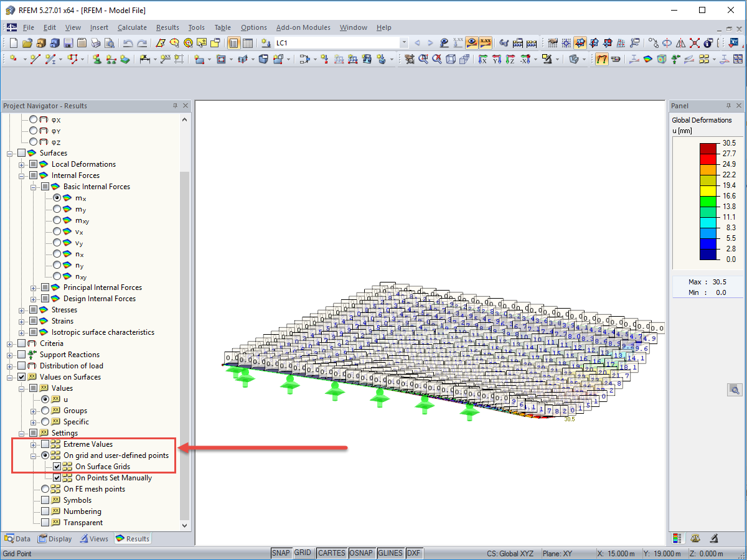Toggle the DXF status bar button
The width and height of the screenshot is (747, 560).
click(x=413, y=553)
